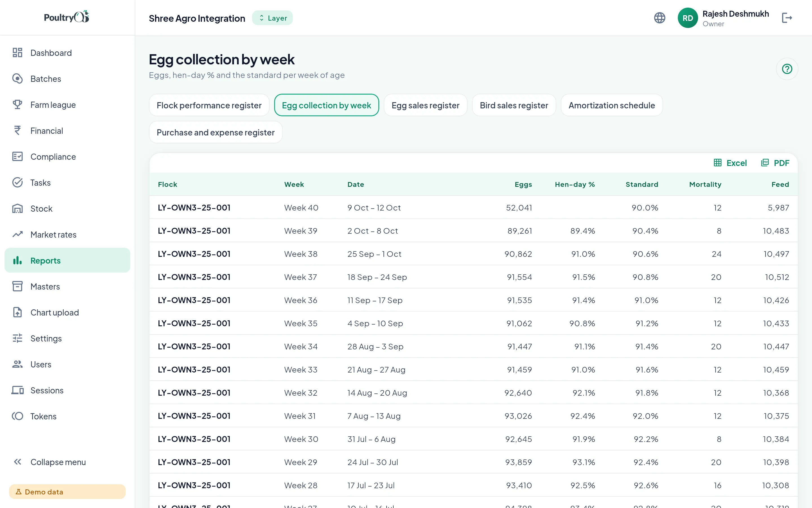Export the table as PDF

pos(775,163)
